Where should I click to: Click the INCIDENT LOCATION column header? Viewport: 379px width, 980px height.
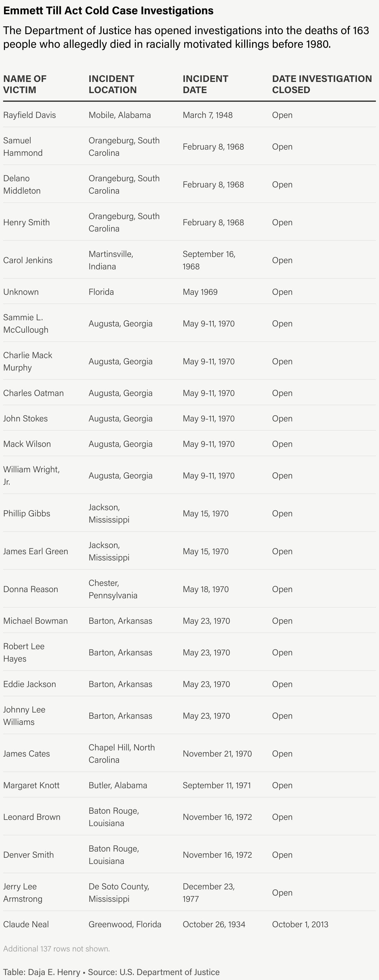click(x=112, y=84)
